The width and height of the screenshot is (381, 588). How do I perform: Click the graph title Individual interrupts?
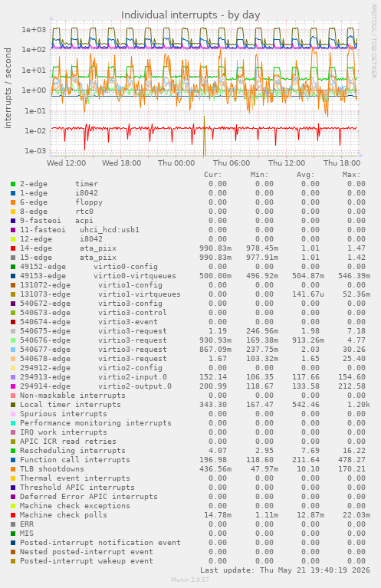coord(190,15)
